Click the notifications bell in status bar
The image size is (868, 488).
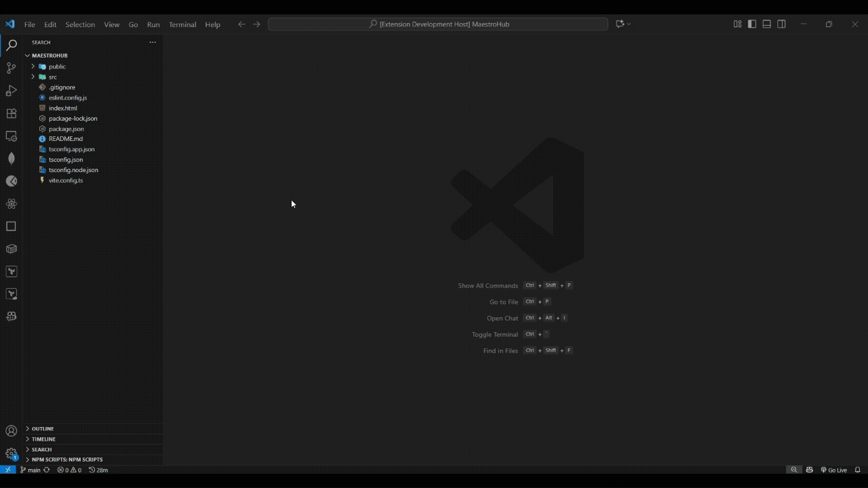pyautogui.click(x=857, y=470)
